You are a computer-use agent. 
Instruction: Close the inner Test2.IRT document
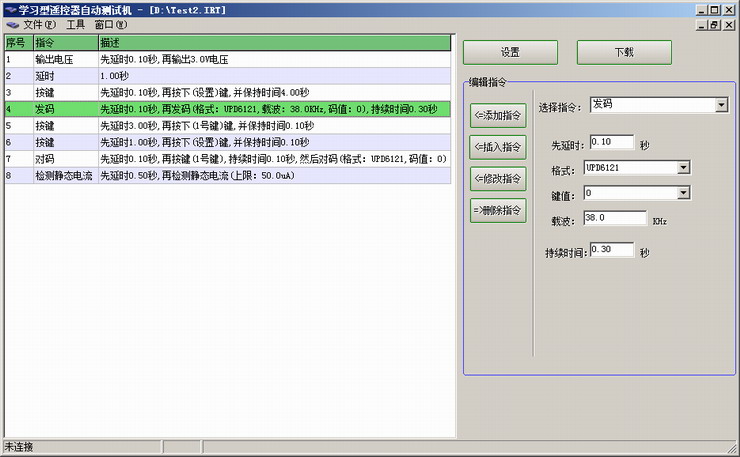(728, 25)
